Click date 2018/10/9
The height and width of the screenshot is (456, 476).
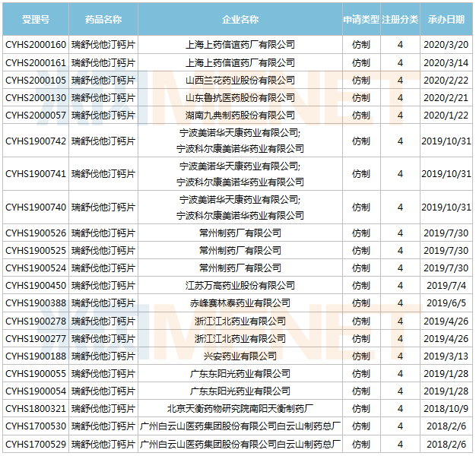coord(446,409)
